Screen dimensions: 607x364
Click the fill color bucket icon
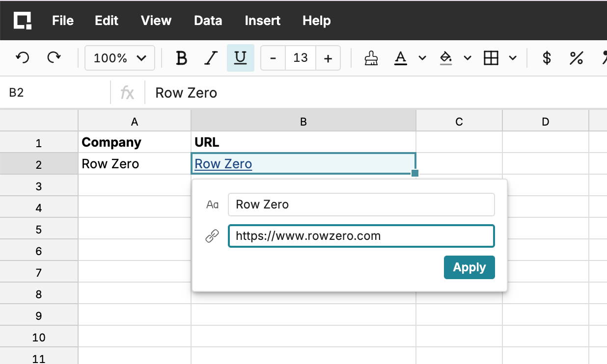click(445, 58)
